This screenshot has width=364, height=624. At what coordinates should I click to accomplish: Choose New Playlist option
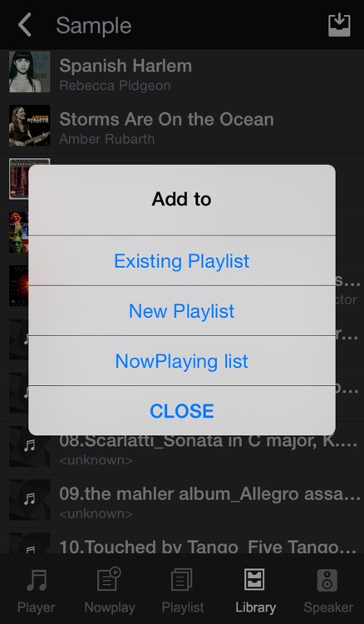point(182,311)
